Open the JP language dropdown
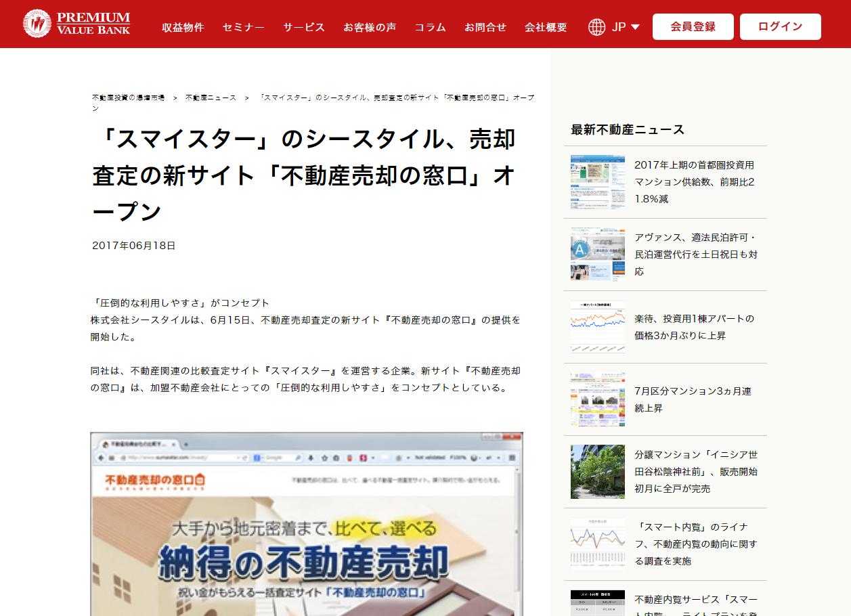Image resolution: width=851 pixels, height=616 pixels. pyautogui.click(x=626, y=27)
